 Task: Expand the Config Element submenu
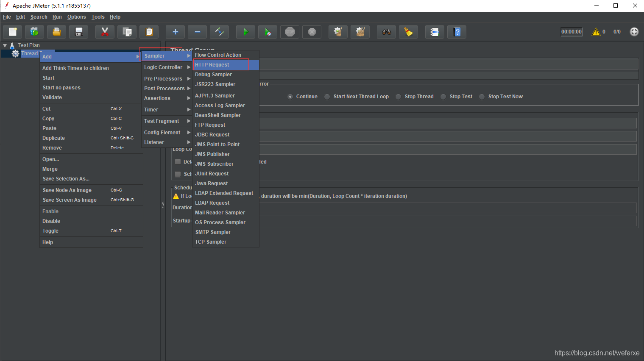167,133
